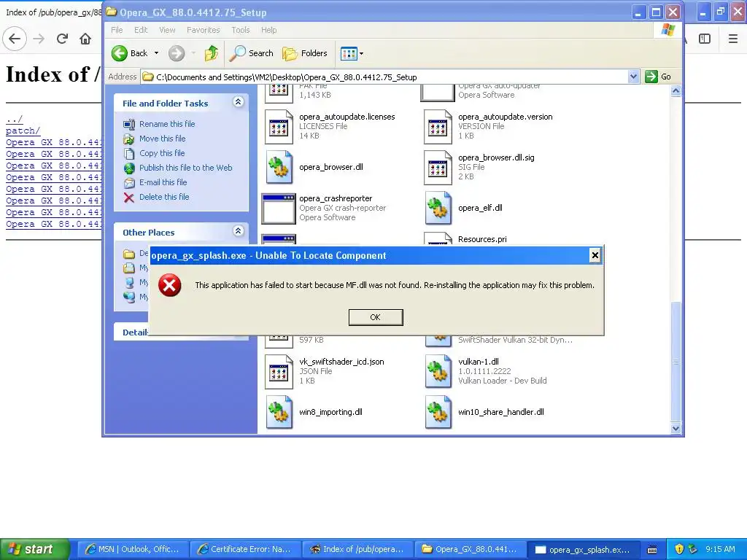This screenshot has height=560, width=747.
Task: Click the Forward arrow in Explorer toolbar
Action: point(177,53)
